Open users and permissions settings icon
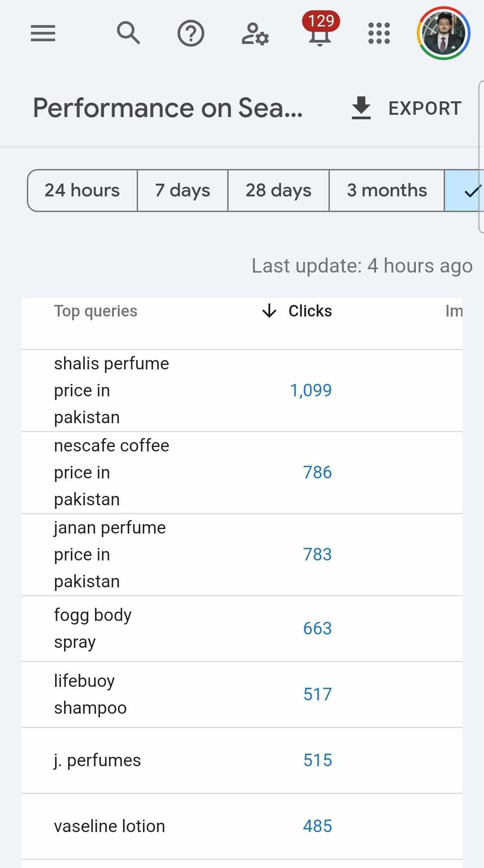The height and width of the screenshot is (868, 484). pos(255,34)
